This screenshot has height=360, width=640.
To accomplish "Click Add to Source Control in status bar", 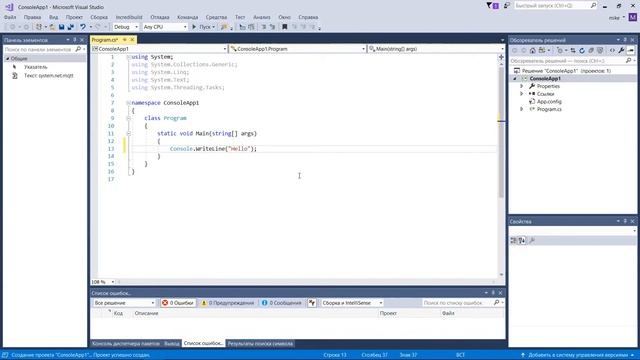I will (578, 355).
